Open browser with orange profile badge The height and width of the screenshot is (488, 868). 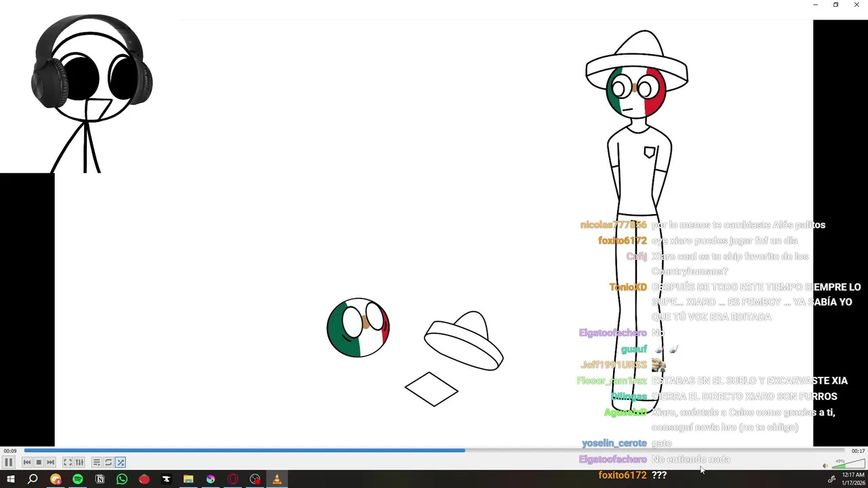coord(55,479)
